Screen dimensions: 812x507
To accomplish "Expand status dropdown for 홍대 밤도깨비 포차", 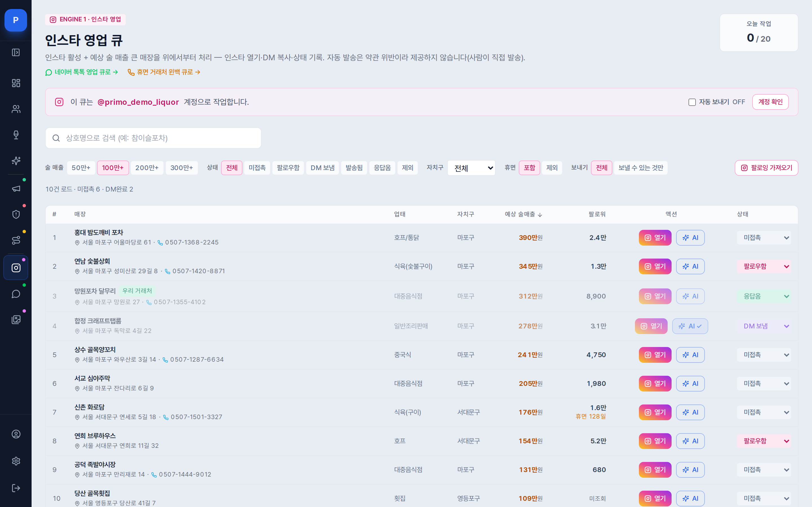I will point(764,238).
